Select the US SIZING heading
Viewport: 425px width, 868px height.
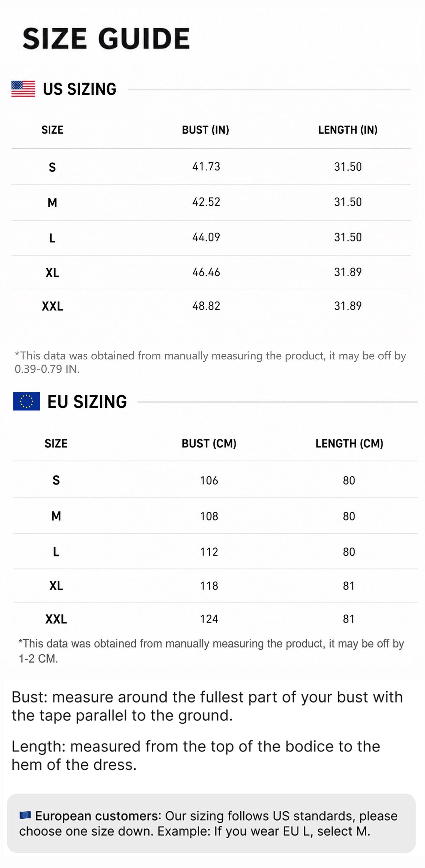click(x=80, y=89)
